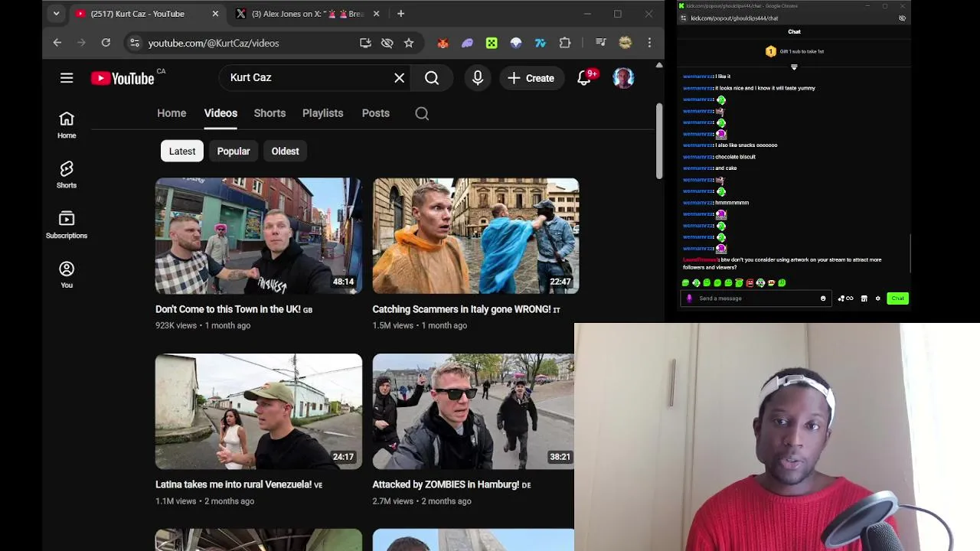Image resolution: width=980 pixels, height=551 pixels.
Task: Open Chrome profile avatar
Action: (x=626, y=43)
